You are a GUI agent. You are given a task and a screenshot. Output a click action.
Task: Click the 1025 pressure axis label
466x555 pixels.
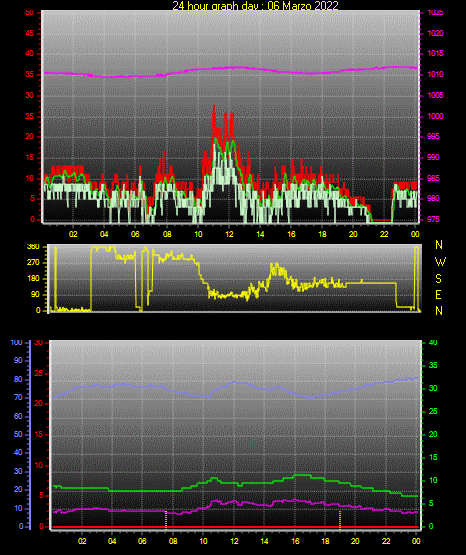click(x=435, y=13)
